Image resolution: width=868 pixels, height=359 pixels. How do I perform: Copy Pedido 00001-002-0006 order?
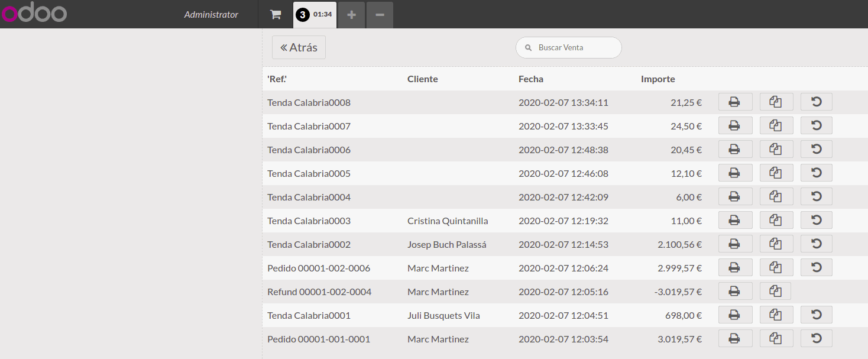click(x=776, y=267)
